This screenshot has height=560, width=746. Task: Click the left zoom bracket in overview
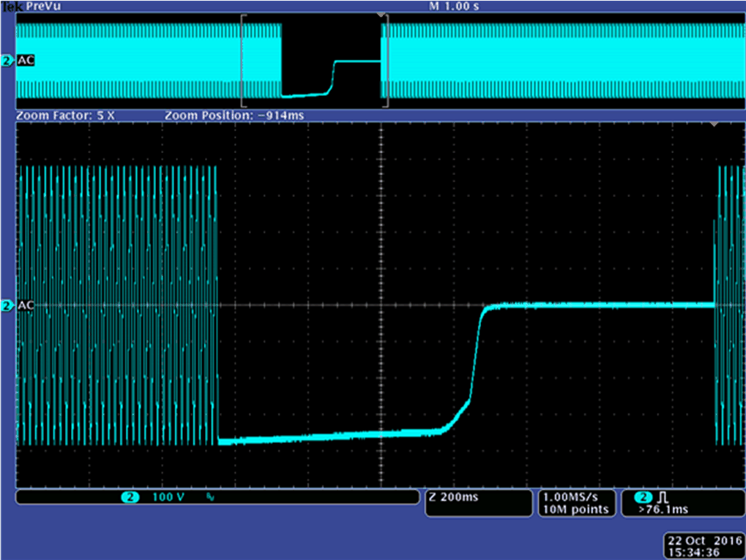(243, 61)
